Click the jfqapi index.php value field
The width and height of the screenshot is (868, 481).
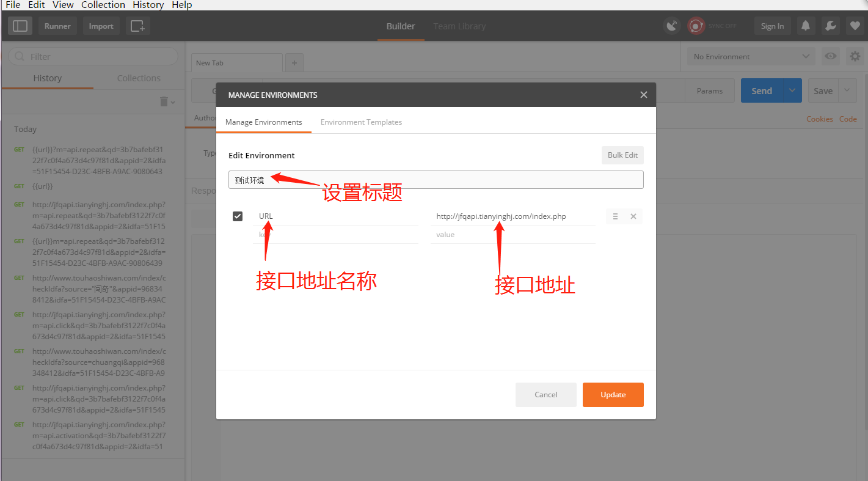pyautogui.click(x=513, y=216)
